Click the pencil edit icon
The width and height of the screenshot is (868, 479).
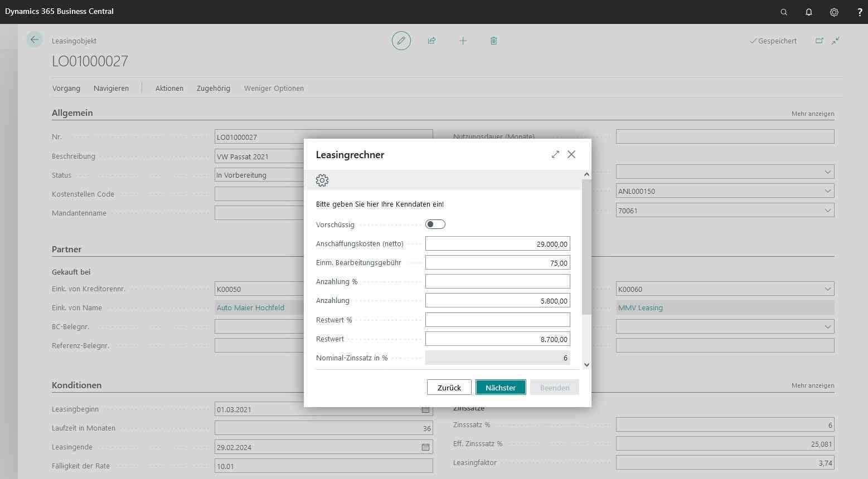[x=401, y=41]
